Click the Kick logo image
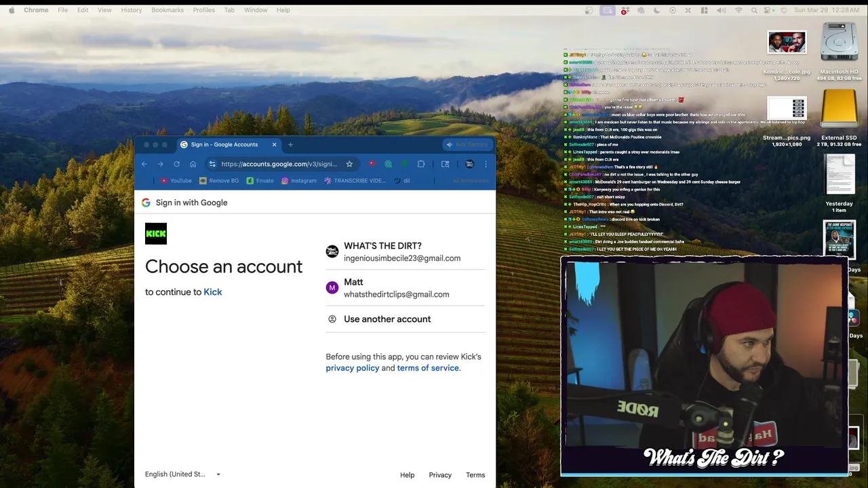 pyautogui.click(x=156, y=234)
